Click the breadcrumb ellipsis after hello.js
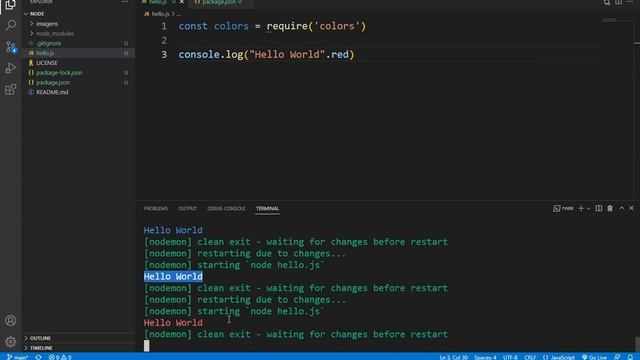The image size is (640, 360). (x=178, y=14)
